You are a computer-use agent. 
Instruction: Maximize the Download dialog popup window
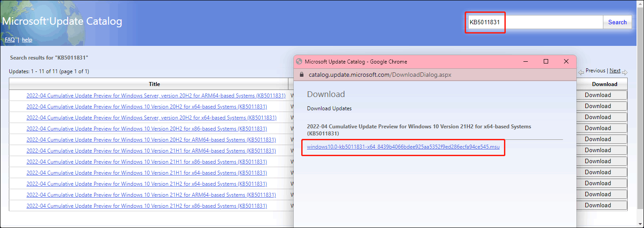pyautogui.click(x=546, y=62)
